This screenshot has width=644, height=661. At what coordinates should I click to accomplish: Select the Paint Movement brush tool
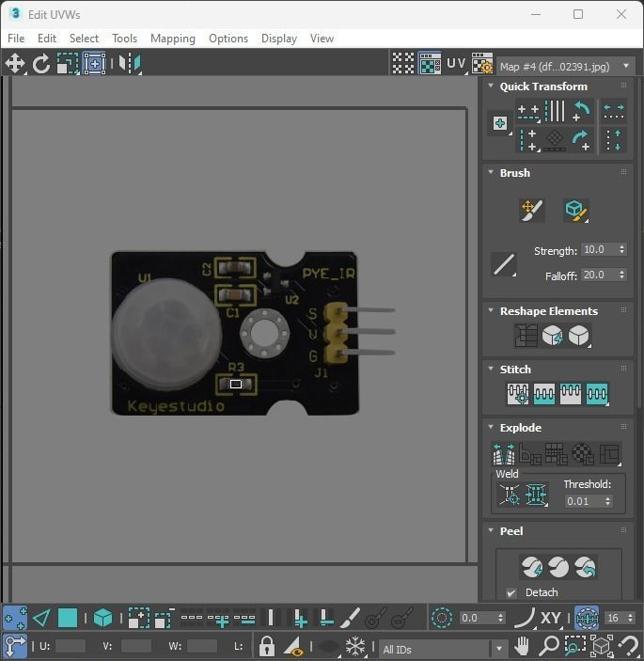(x=532, y=211)
